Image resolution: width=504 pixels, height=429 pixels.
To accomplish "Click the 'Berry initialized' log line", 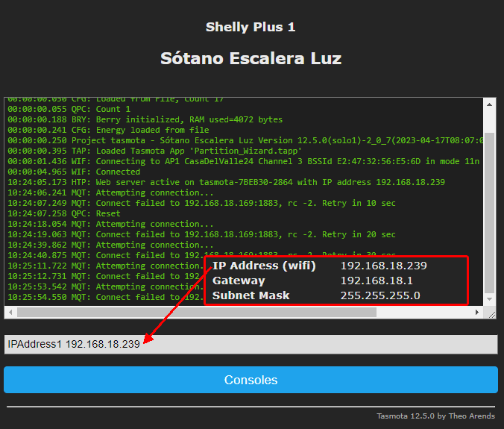I will point(145,119).
